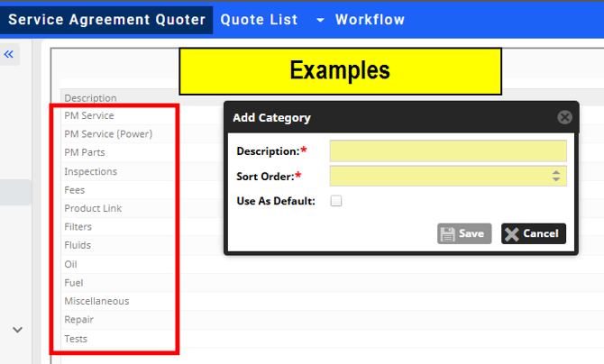The image size is (604, 364).
Task: Select the PM Parts category row
Action: point(85,152)
